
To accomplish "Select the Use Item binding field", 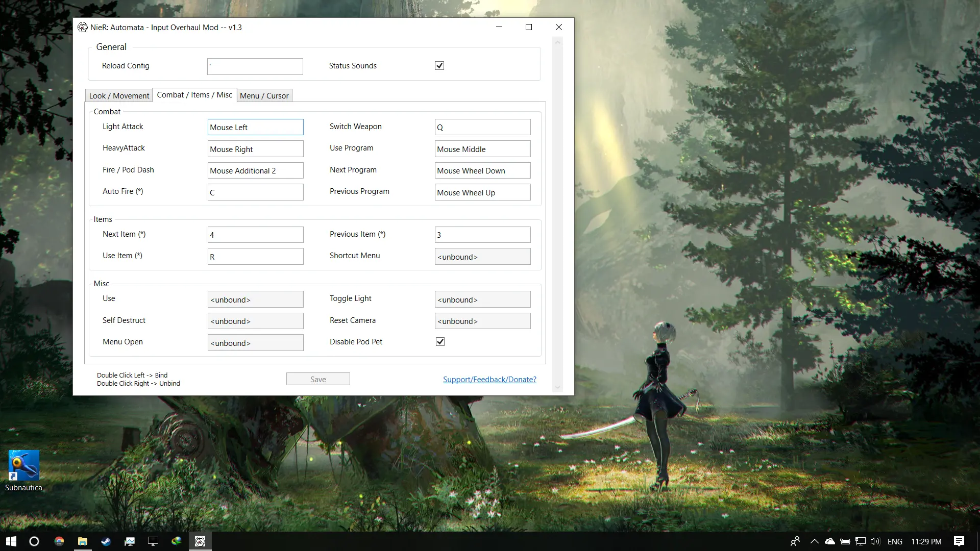I will pos(255,257).
